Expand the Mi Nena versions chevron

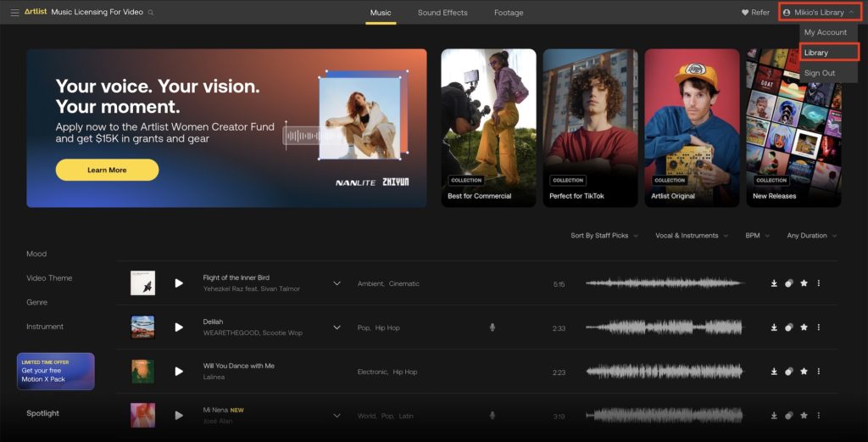[337, 416]
